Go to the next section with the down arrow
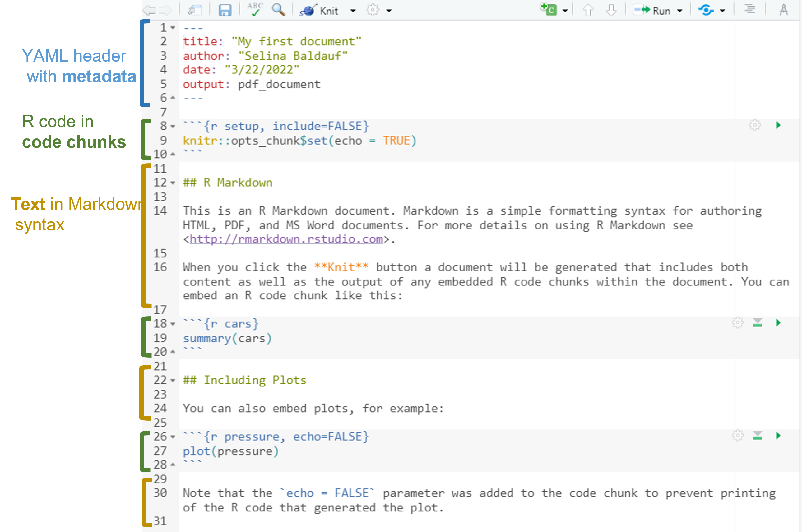Viewport: 802px width, 532px height. [x=611, y=10]
